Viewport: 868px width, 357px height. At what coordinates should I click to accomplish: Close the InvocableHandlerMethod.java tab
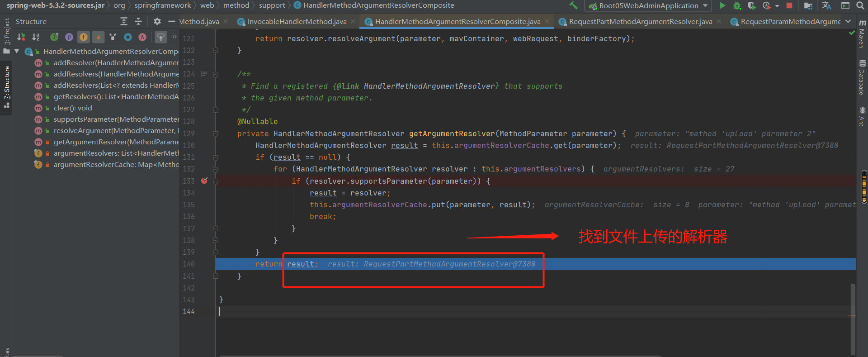pos(353,21)
